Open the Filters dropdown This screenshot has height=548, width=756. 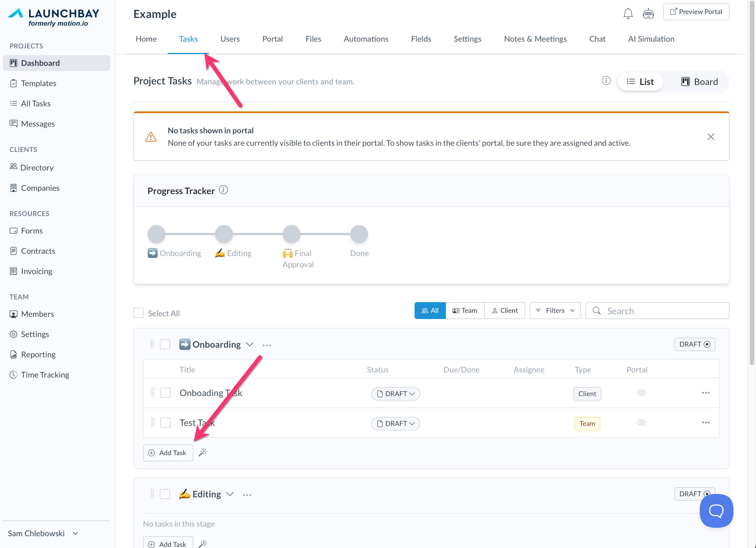tap(555, 311)
